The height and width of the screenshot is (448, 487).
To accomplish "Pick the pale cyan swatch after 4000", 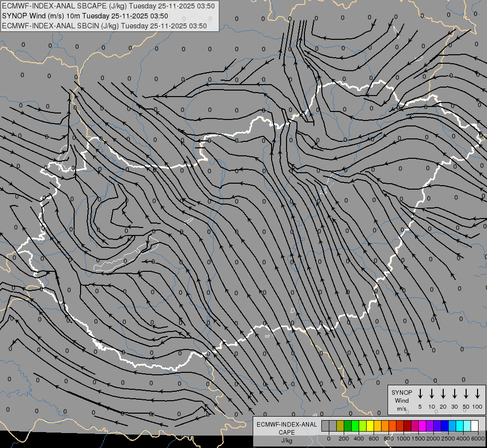I will [x=467, y=426].
